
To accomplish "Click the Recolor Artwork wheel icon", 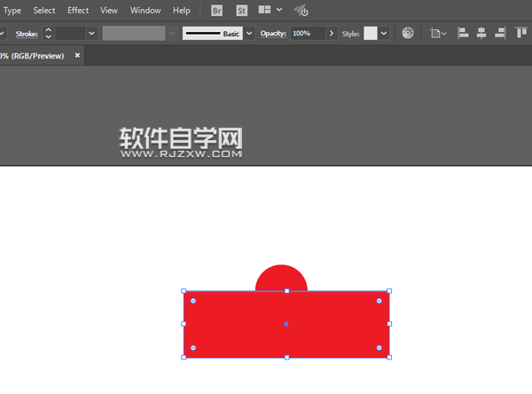I will [x=408, y=33].
